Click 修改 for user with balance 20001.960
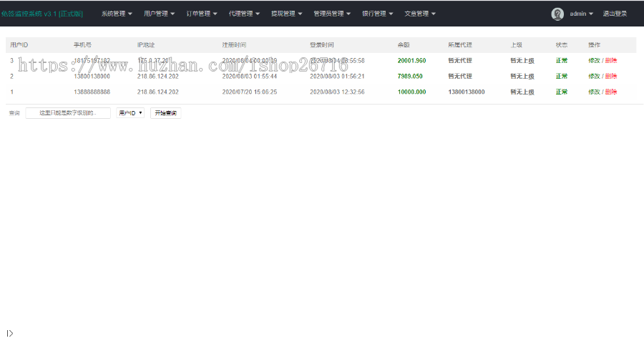The width and height of the screenshot is (644, 343). click(x=594, y=60)
